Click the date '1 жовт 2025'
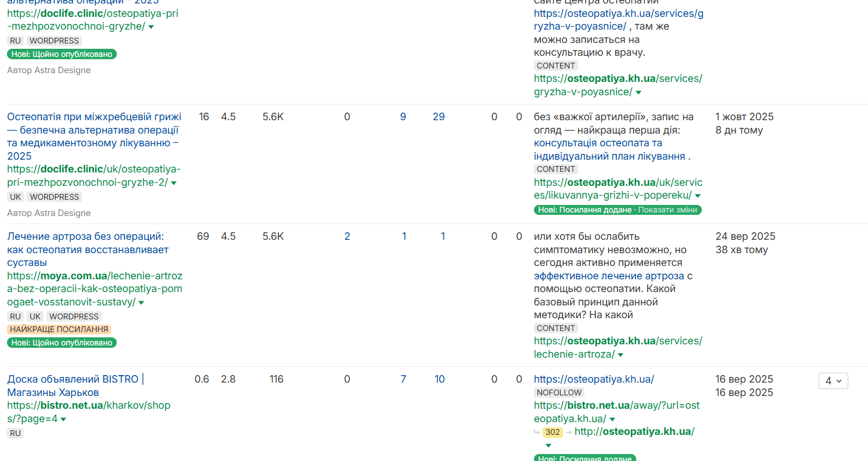This screenshot has height=461, width=868. (x=745, y=117)
